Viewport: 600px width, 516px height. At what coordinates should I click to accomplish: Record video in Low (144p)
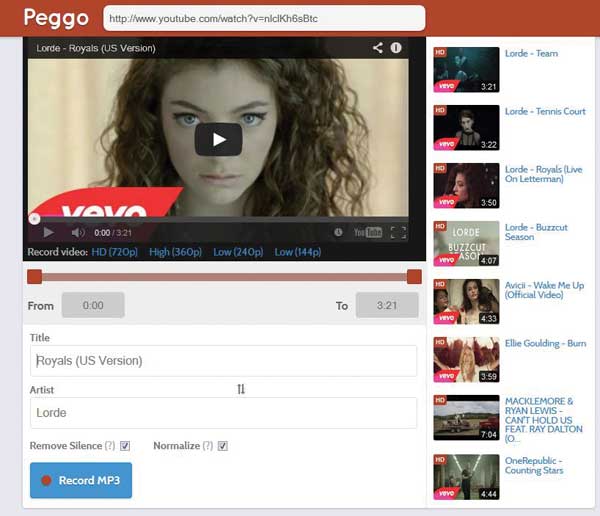[298, 252]
